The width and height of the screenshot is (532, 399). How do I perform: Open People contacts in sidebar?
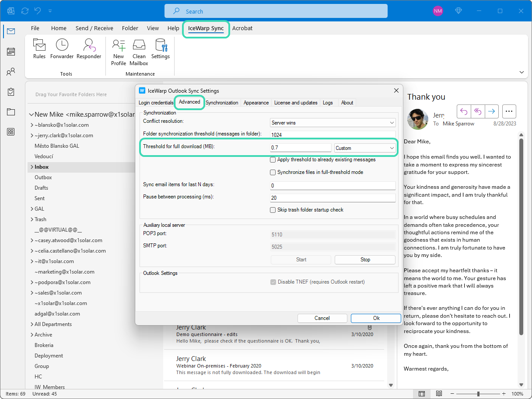[x=11, y=72]
